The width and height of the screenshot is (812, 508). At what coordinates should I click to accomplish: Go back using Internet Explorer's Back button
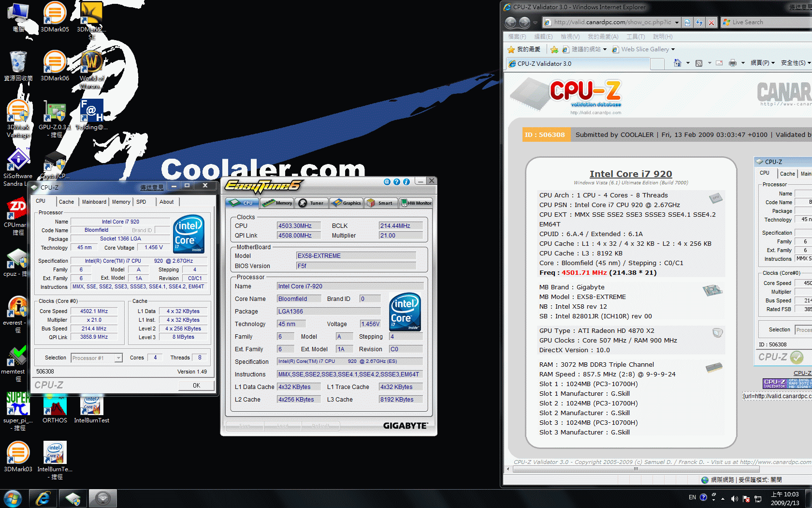[x=510, y=22]
